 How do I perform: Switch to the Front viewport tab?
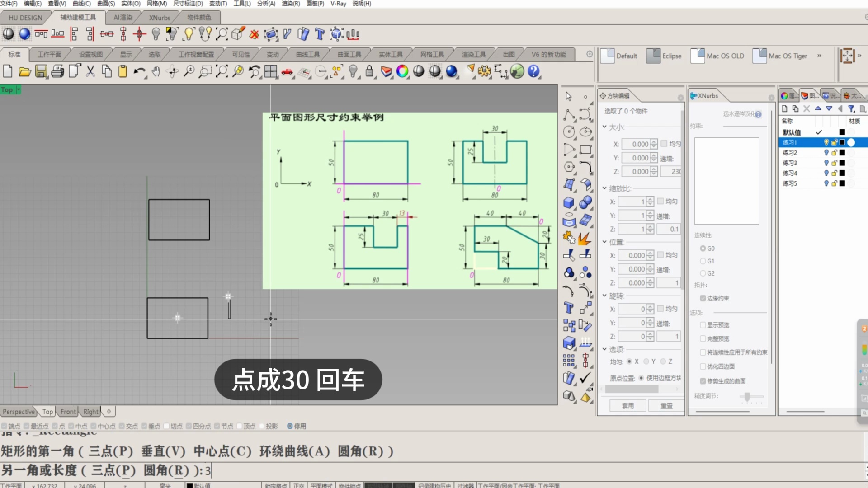point(68,412)
